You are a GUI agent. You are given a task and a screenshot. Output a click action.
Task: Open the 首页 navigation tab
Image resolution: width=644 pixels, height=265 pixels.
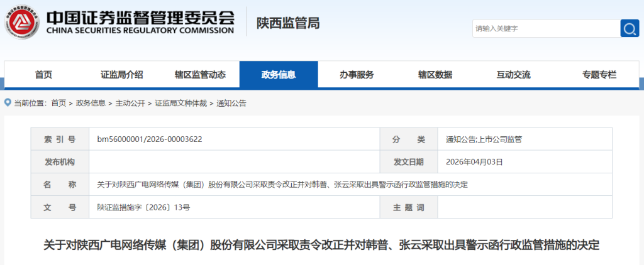(x=43, y=75)
